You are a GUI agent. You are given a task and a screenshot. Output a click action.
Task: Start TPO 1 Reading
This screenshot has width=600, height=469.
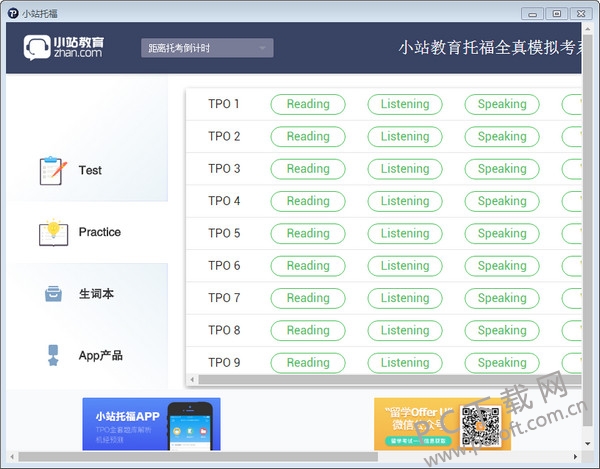308,104
